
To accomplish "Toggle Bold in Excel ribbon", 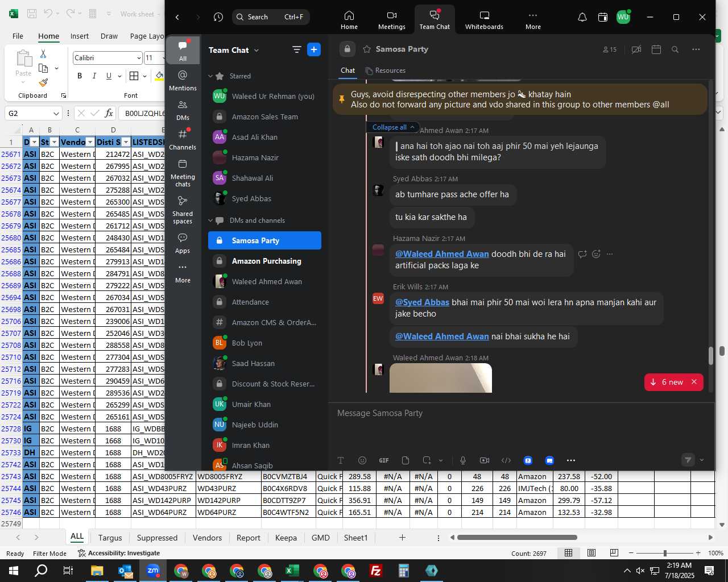I will coord(80,76).
